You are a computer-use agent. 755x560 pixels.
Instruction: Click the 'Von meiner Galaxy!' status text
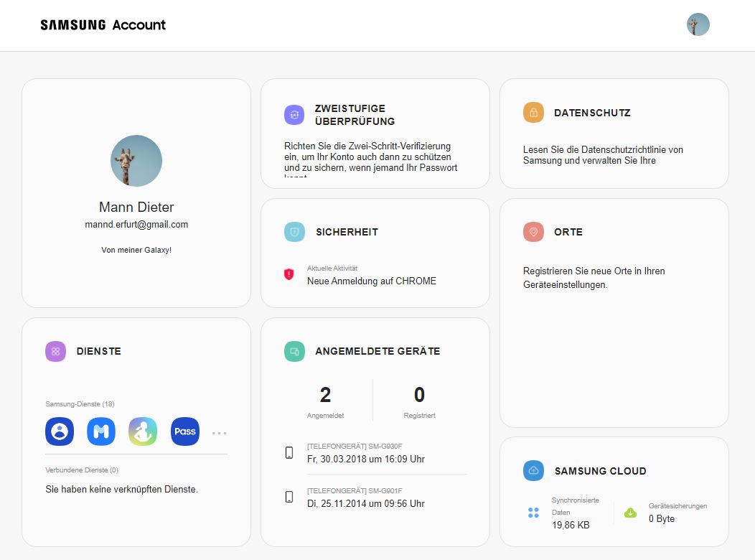[136, 250]
